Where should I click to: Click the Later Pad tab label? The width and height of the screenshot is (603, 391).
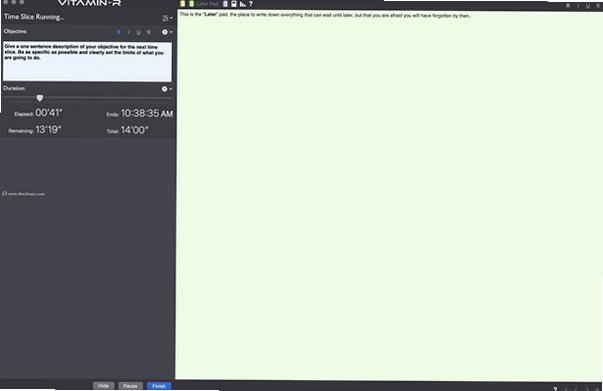pos(207,4)
